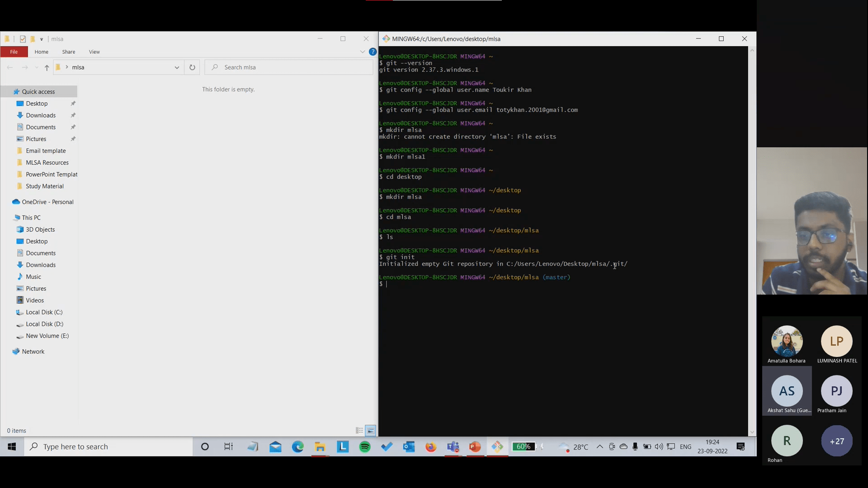The image size is (868, 488).
Task: Open Local Disk (D:)
Action: point(44,324)
